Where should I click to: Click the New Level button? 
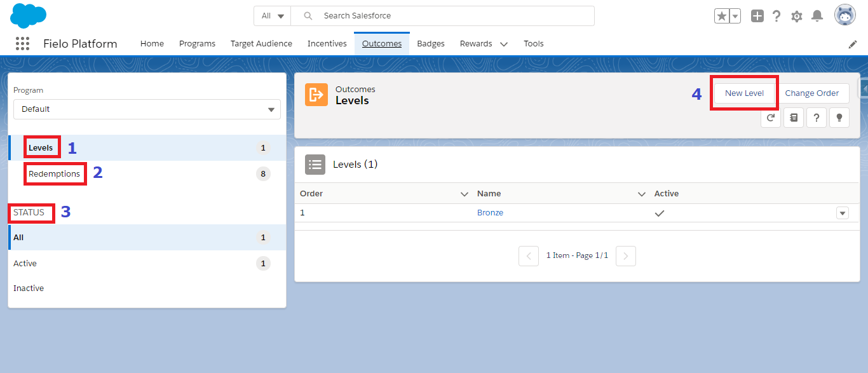(x=744, y=93)
